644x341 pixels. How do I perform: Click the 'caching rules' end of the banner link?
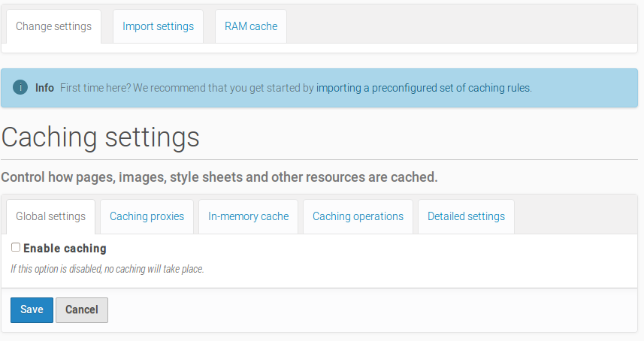(x=499, y=88)
